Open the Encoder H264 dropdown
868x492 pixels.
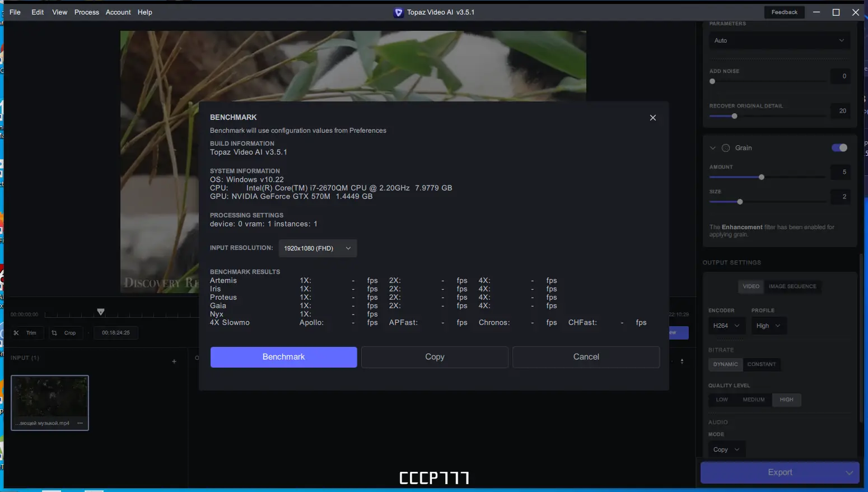726,326
